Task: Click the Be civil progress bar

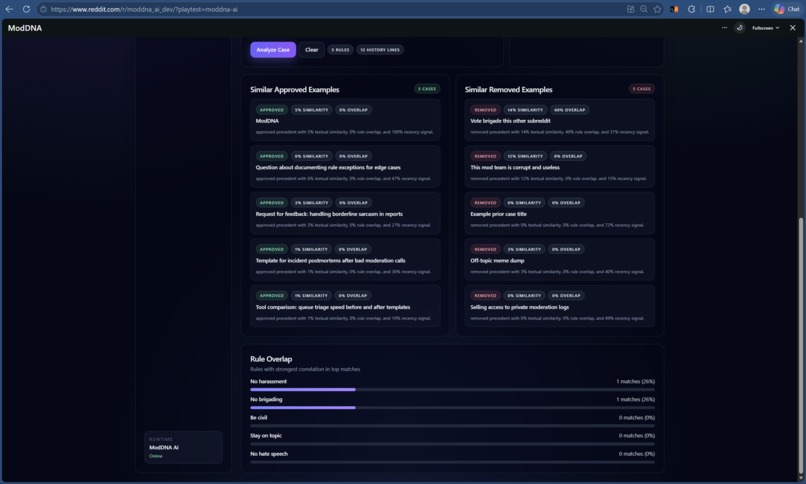Action: pyautogui.click(x=452, y=425)
